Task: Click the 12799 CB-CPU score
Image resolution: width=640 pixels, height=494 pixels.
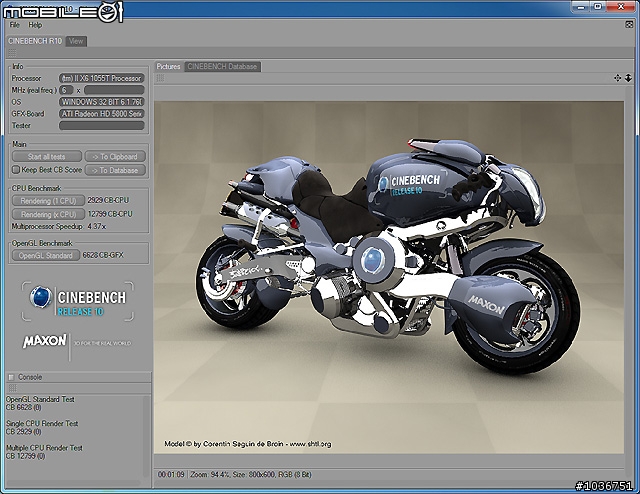Action: pos(110,214)
